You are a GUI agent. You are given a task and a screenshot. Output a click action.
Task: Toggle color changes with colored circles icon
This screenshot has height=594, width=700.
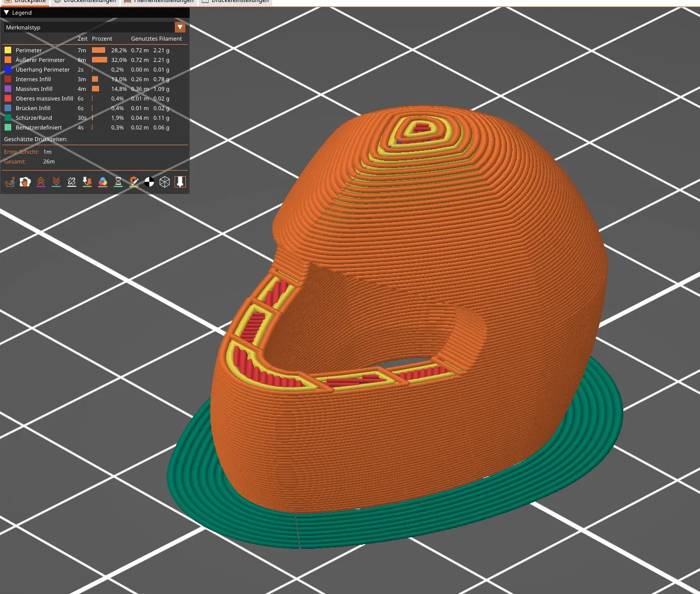(103, 182)
